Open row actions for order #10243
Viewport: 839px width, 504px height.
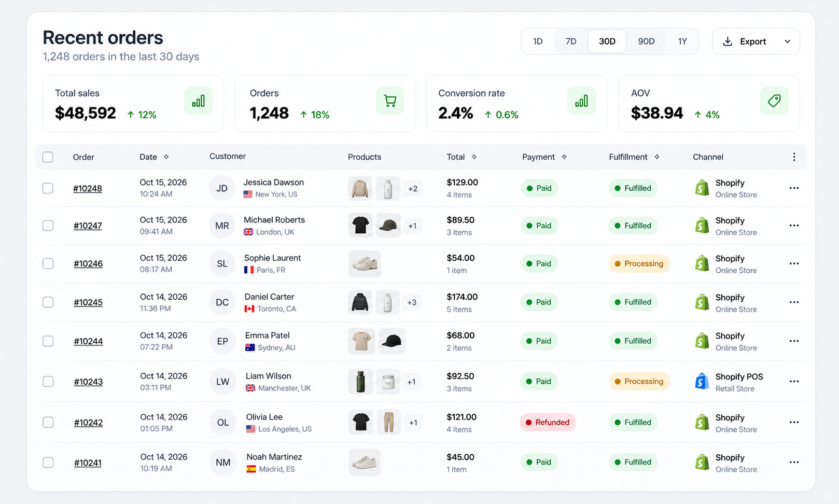click(x=794, y=382)
